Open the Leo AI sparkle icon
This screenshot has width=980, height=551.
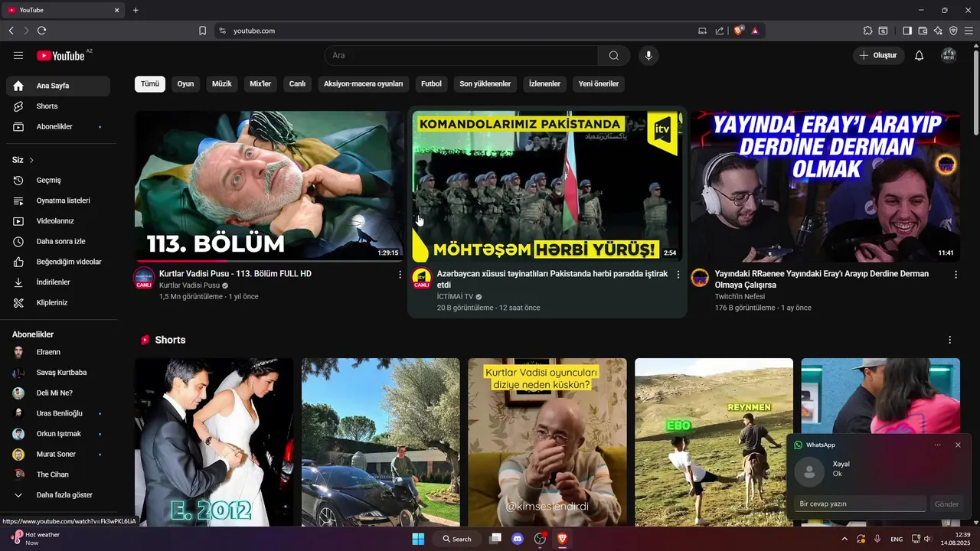coord(938,31)
